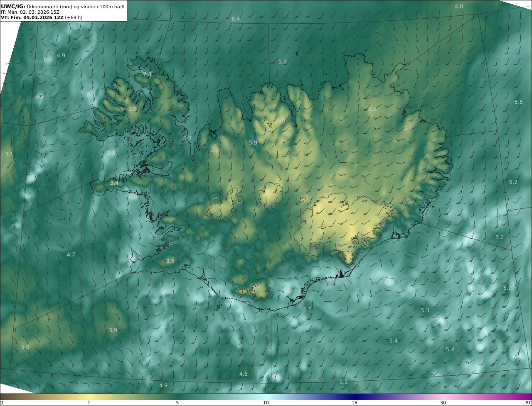
Task: Click the 4.7 value label
Action: click(71, 255)
